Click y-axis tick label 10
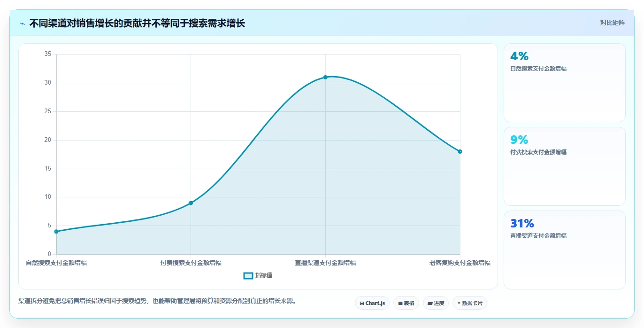644x328 pixels. point(47,197)
